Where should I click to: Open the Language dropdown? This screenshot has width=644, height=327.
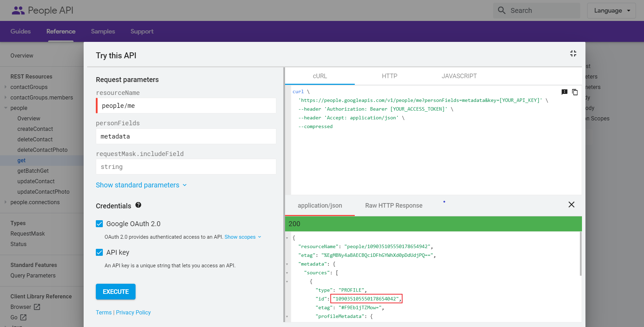point(612,10)
